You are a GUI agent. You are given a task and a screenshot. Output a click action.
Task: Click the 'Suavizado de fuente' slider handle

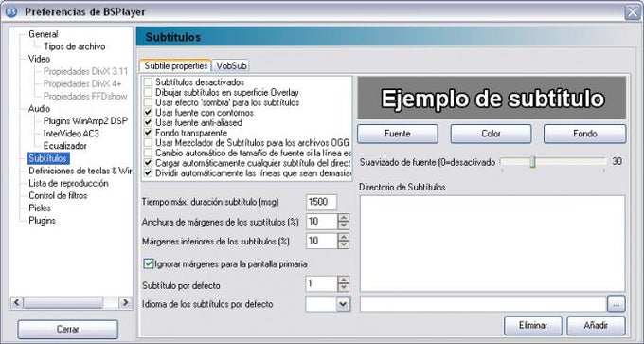click(x=532, y=162)
